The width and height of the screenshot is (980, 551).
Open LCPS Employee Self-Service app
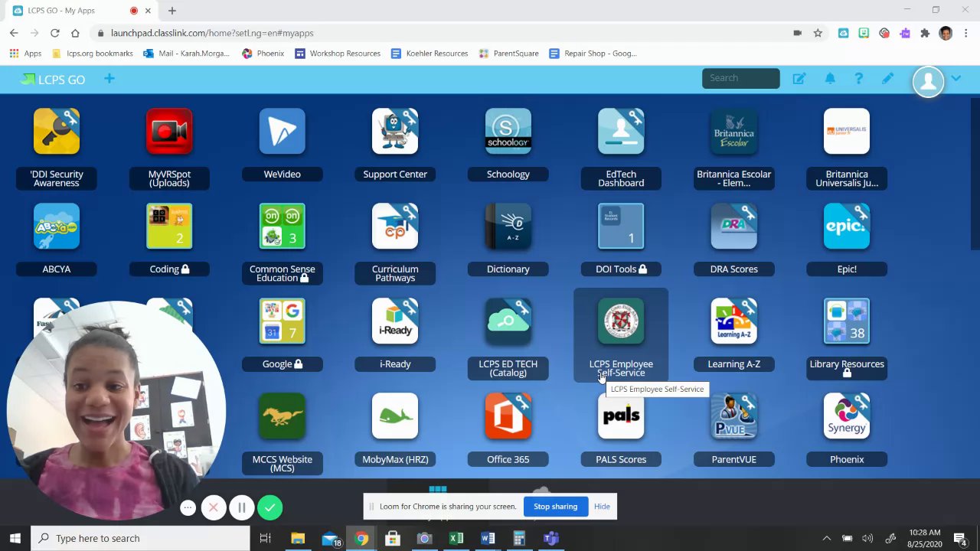pyautogui.click(x=621, y=321)
